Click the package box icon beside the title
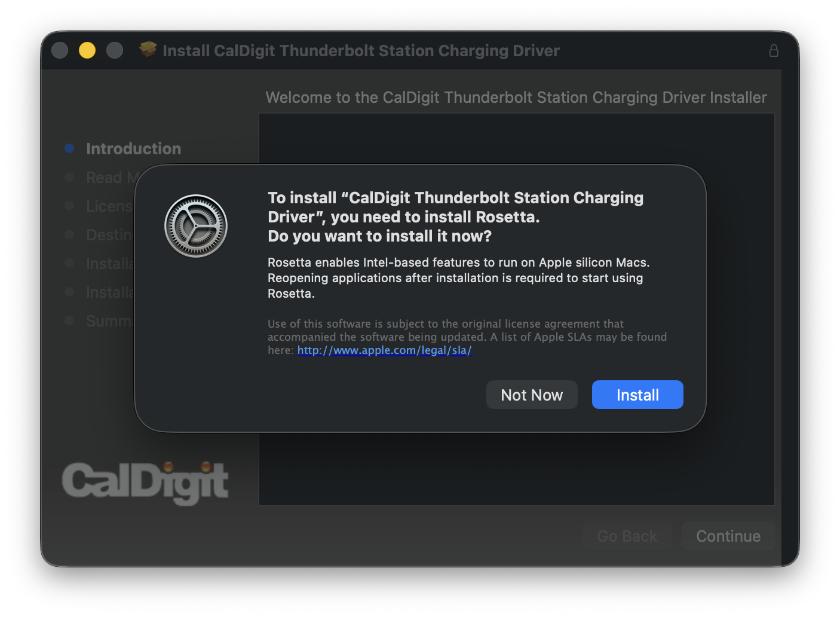Screen dimensions: 840x617 click(148, 50)
